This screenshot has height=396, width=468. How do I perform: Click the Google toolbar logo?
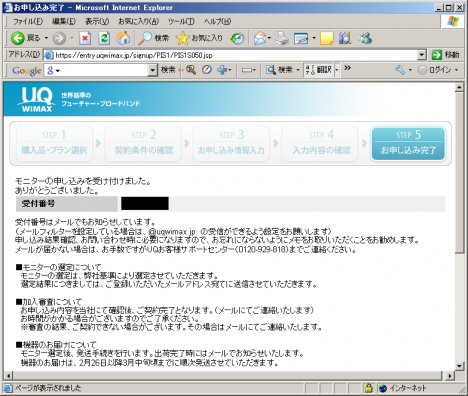click(27, 71)
